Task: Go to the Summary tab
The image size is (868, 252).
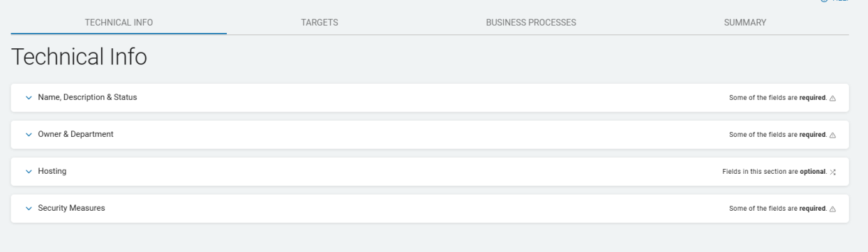Action: tap(745, 23)
